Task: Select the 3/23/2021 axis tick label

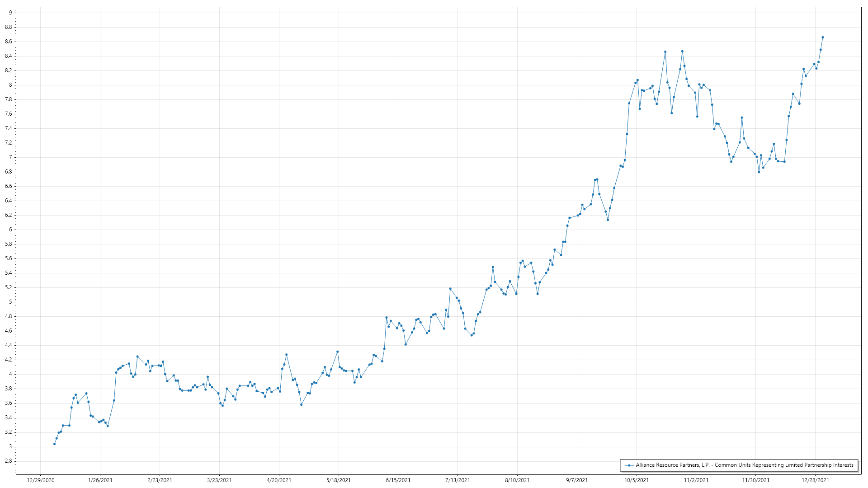Action: coord(219,480)
